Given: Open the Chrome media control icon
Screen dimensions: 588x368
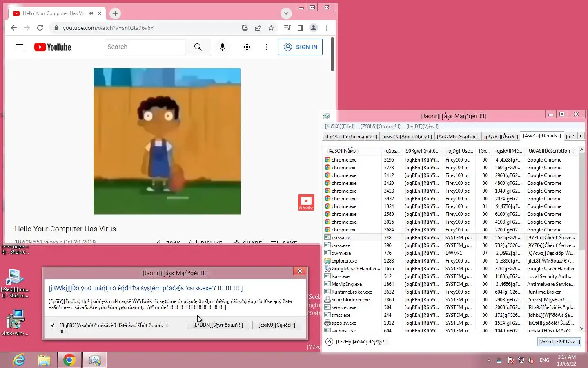Looking at the screenshot, I should pos(287,28).
